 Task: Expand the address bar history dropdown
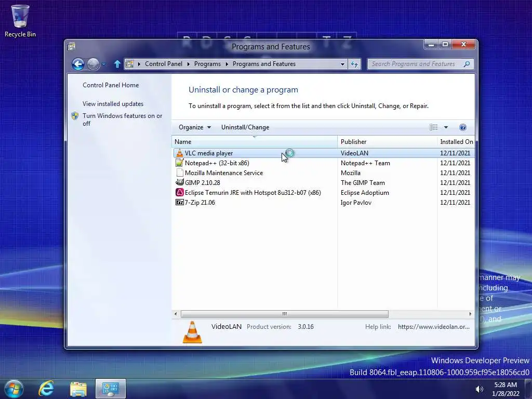[x=342, y=64]
